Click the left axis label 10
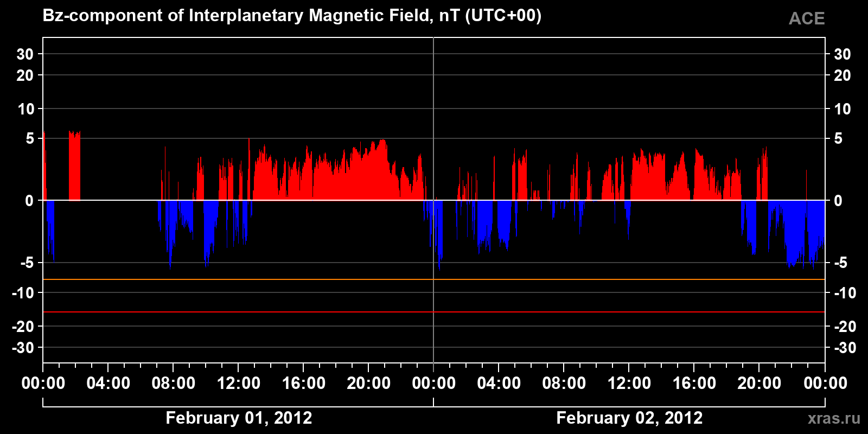 coord(25,109)
